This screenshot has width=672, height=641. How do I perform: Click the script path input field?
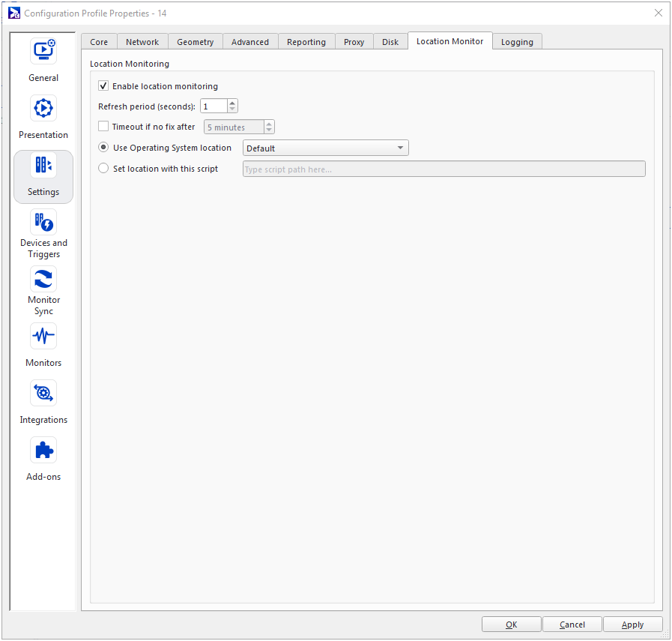click(444, 169)
